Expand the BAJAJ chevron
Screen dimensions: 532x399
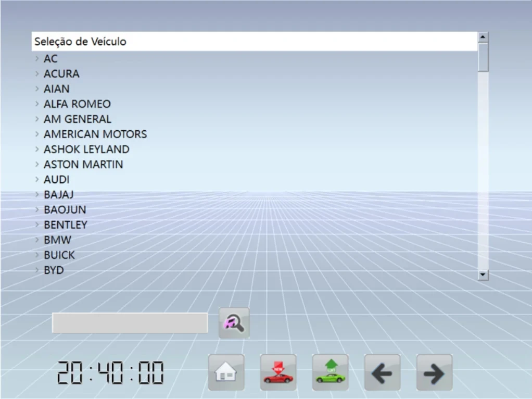[37, 194]
